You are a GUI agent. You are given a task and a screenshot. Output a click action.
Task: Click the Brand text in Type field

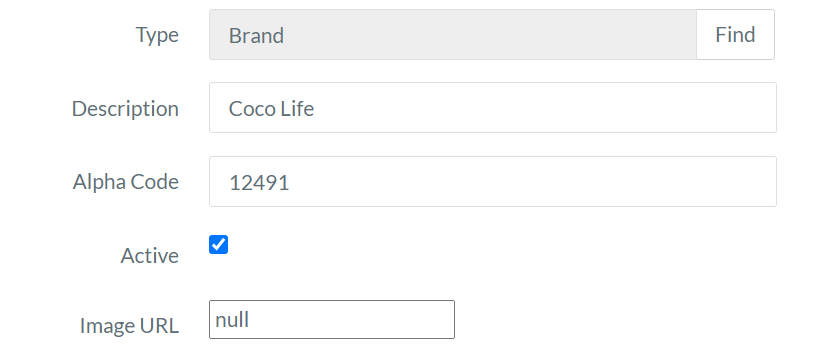click(x=256, y=36)
